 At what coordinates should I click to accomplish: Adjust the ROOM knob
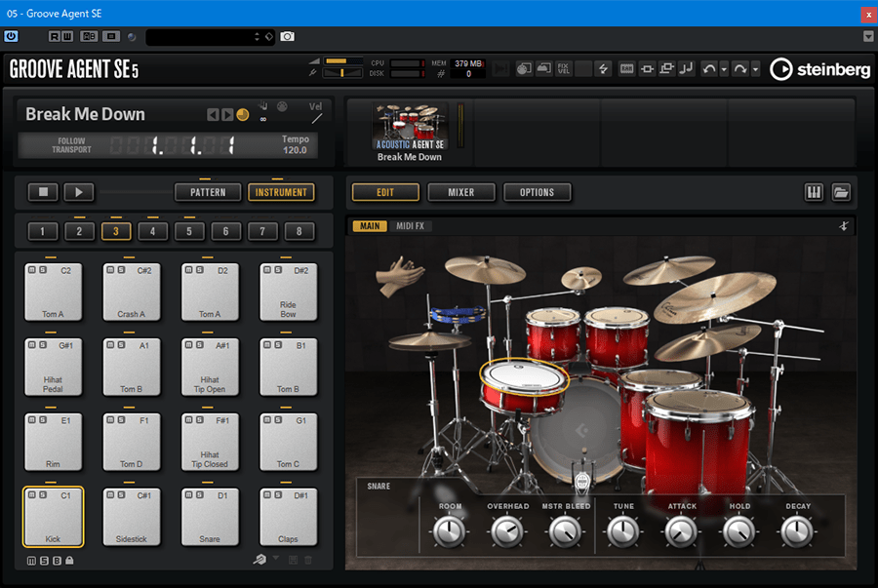[x=449, y=530]
